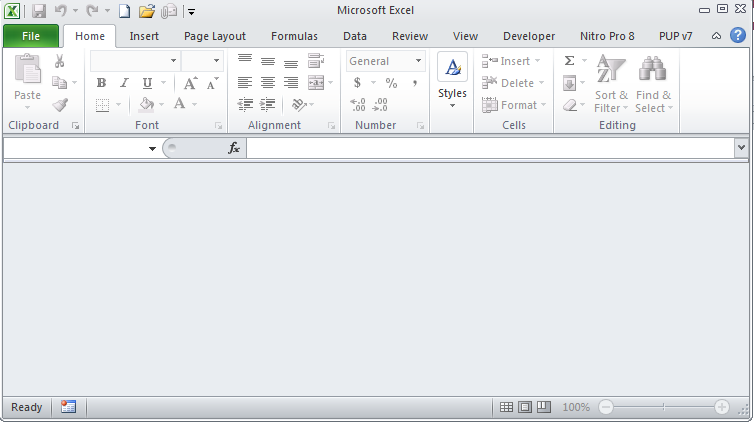The width and height of the screenshot is (754, 424).
Task: Click the Cut scissors icon
Action: [x=60, y=61]
